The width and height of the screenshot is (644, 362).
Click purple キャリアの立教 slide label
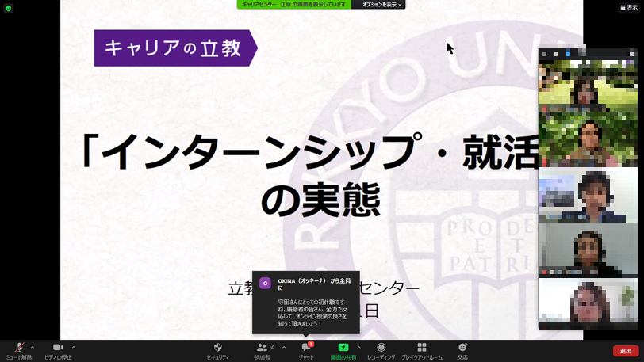click(x=176, y=48)
